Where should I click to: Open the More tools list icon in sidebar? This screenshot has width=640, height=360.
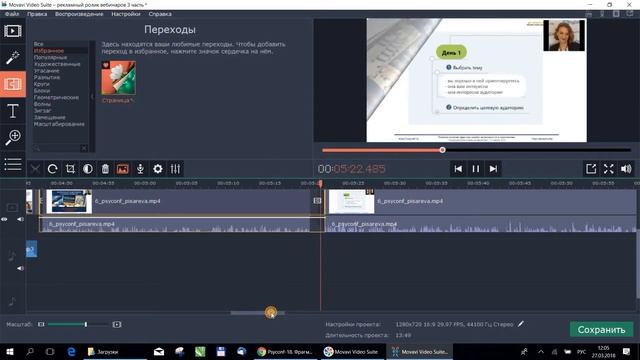(13, 164)
